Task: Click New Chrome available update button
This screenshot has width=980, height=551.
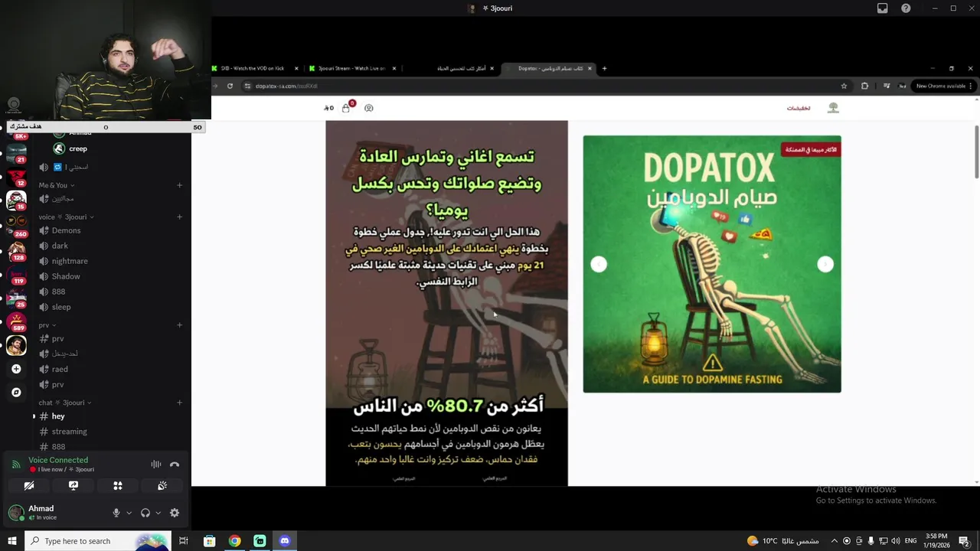Action: pyautogui.click(x=943, y=86)
